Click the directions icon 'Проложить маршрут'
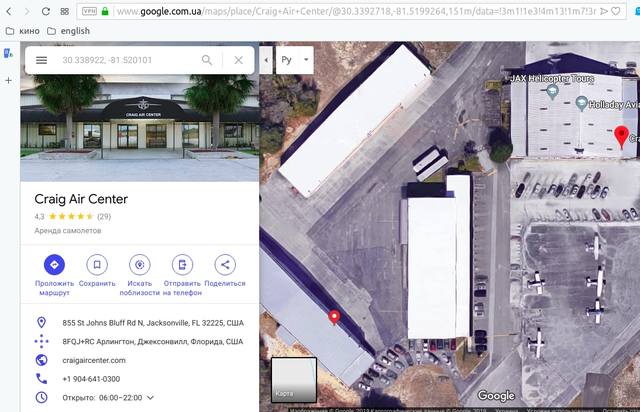The height and width of the screenshot is (412, 640). tap(54, 265)
